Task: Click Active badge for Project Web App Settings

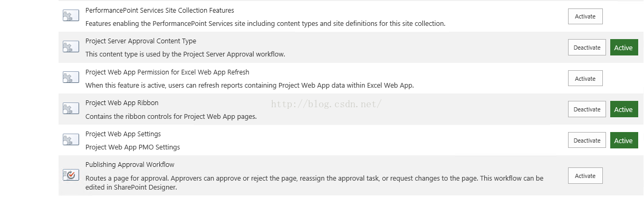Action: click(624, 140)
